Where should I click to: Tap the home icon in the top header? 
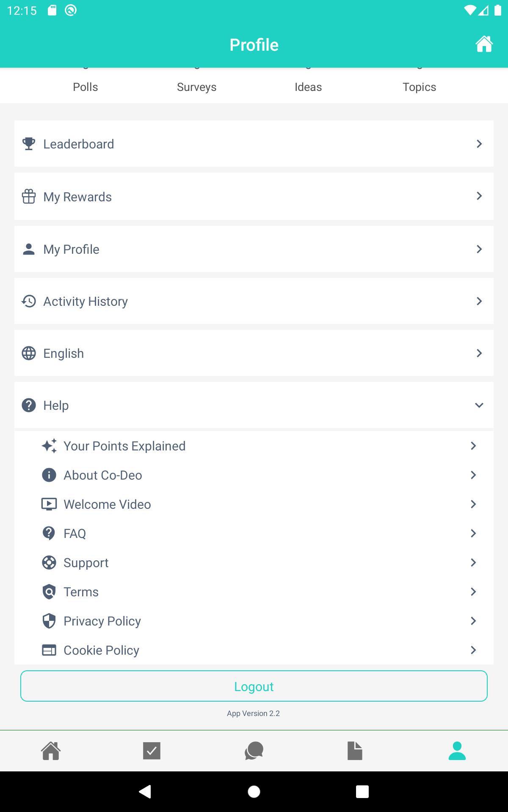point(484,44)
